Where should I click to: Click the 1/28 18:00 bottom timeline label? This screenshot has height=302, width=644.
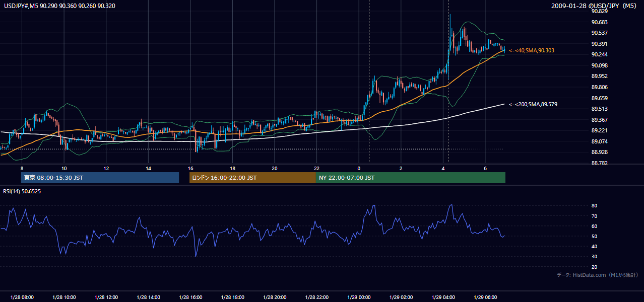[x=232, y=297]
